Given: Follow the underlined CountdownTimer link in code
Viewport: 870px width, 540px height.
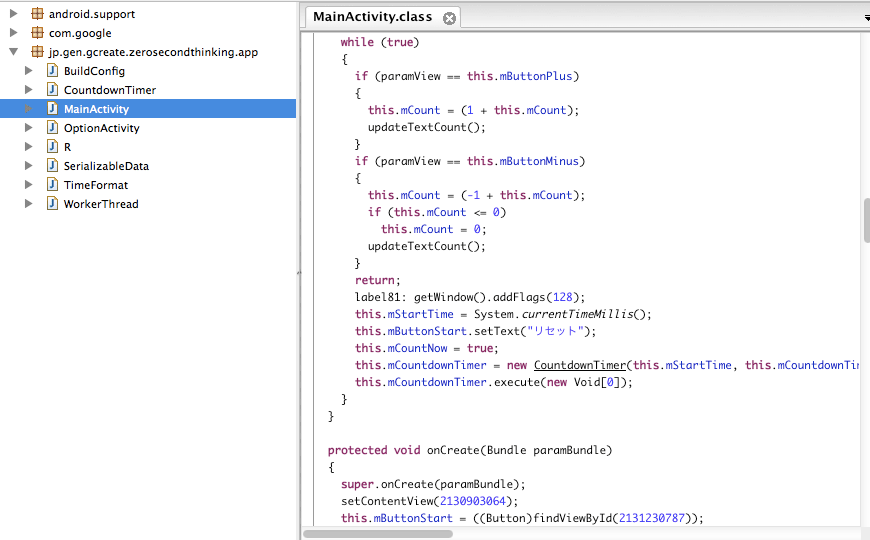Looking at the screenshot, I should (x=580, y=365).
